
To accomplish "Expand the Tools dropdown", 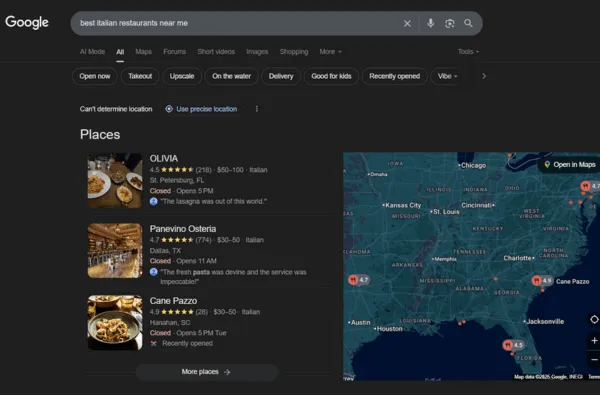I will coord(468,51).
